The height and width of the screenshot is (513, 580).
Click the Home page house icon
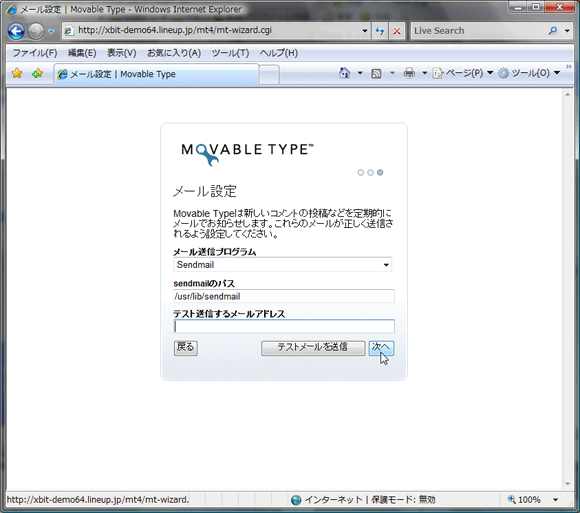pos(344,73)
